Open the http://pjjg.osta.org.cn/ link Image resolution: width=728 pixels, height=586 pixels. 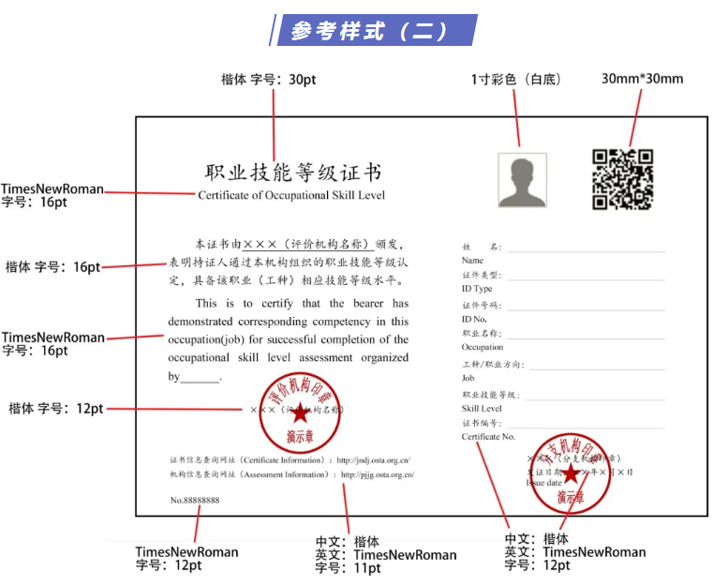378,475
